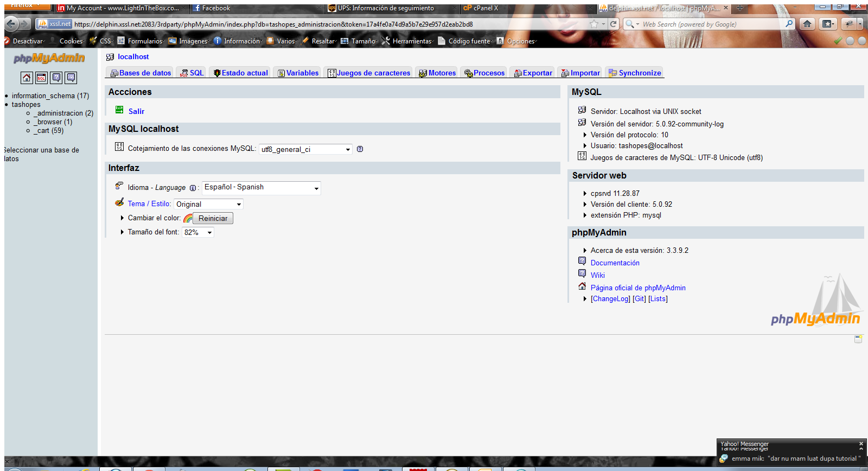Open the Código fuente web developer menu
This screenshot has height=471, width=868.
(x=465, y=41)
